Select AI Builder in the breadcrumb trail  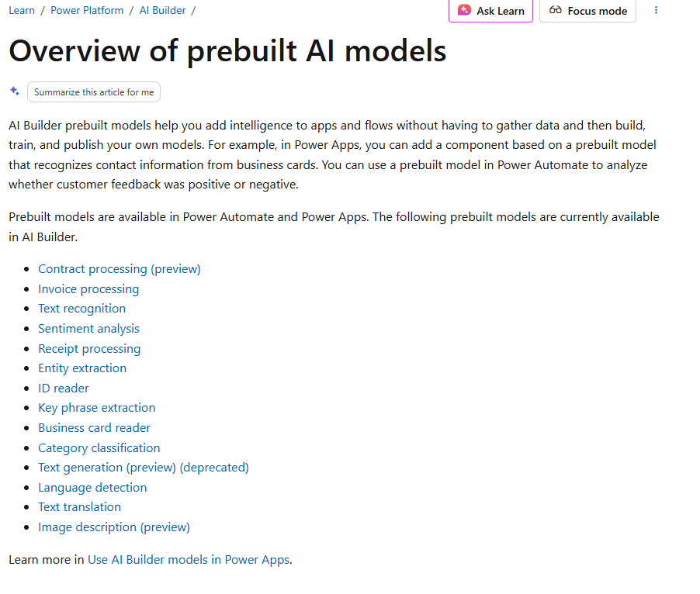click(162, 10)
